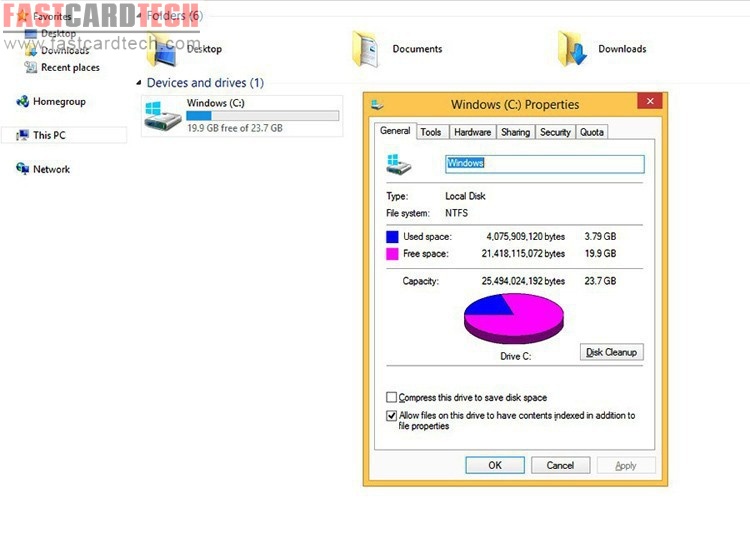Click the 'NTFS' file system value

[456, 213]
